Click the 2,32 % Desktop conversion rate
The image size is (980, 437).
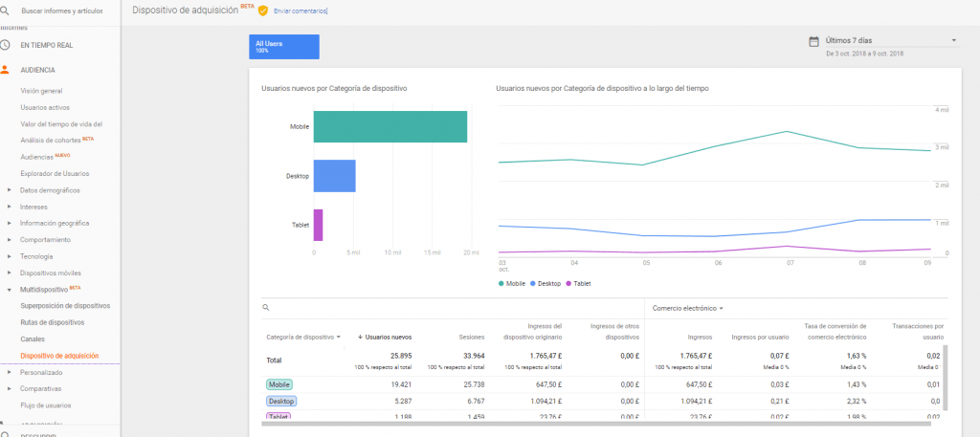point(855,402)
